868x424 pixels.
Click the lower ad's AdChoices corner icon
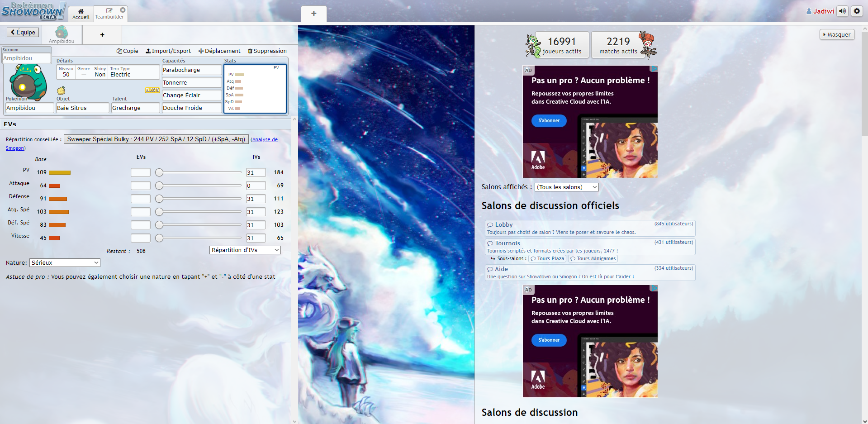click(x=654, y=288)
